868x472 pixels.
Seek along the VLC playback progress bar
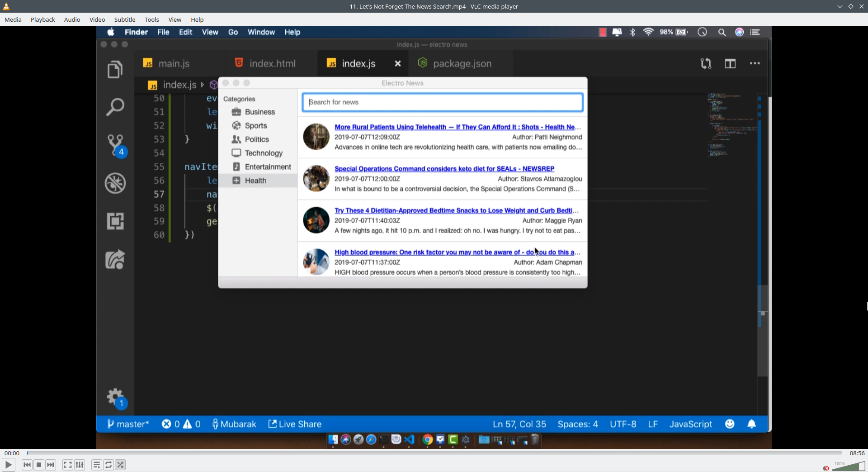click(434, 453)
